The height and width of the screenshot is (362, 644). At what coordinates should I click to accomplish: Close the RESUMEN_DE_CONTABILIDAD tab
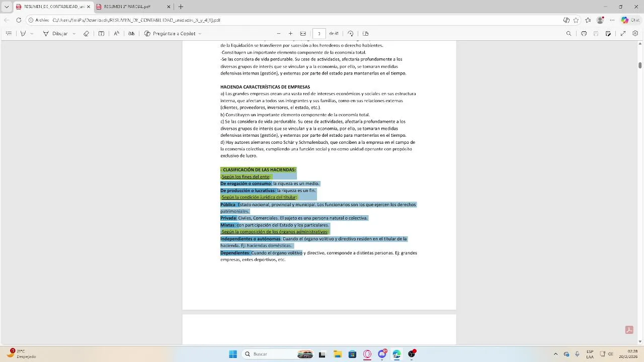(x=89, y=7)
